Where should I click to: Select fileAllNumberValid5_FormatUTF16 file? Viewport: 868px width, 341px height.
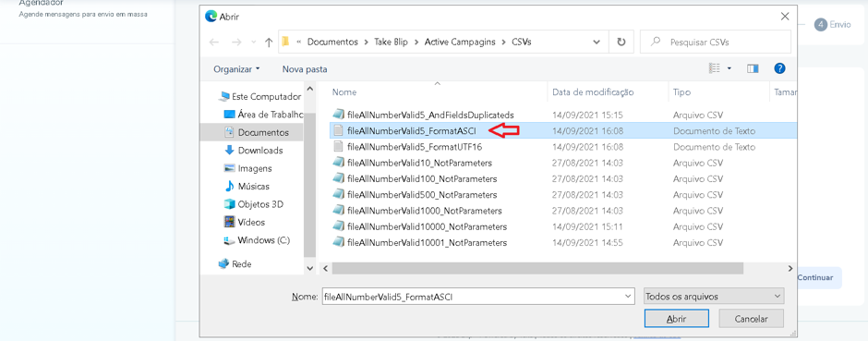pos(415,147)
